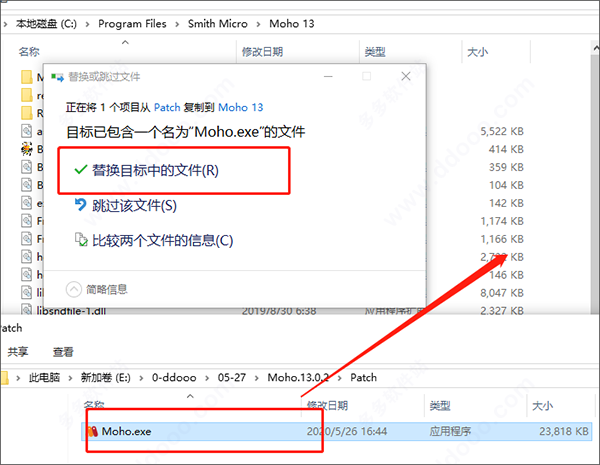This screenshot has height=465, width=600.
Task: Choose 比较两个文件的信息(C) option
Action: [x=162, y=240]
